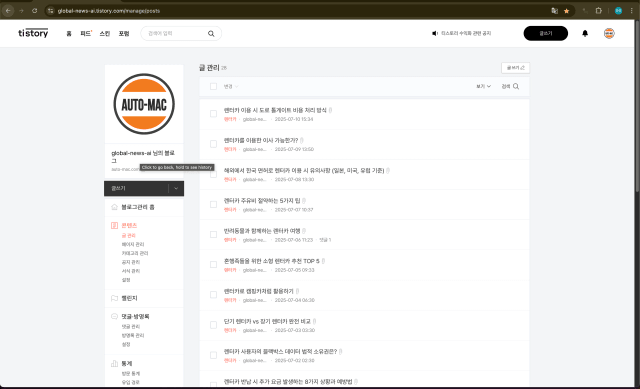Tick the select-all checkbox next to 변경
Viewport: 640px width, 389px height.
pos(213,86)
